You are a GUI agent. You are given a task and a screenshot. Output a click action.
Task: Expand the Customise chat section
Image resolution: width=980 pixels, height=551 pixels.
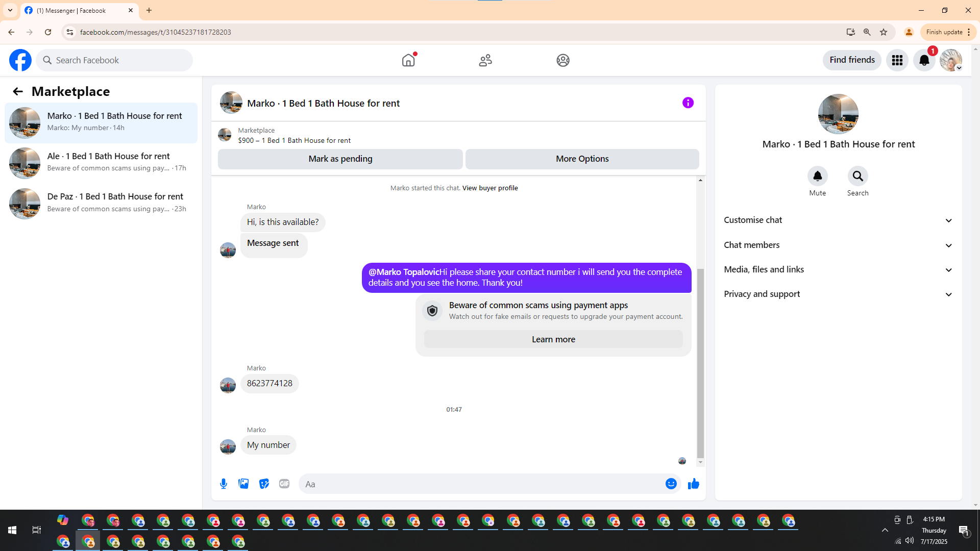pos(838,220)
